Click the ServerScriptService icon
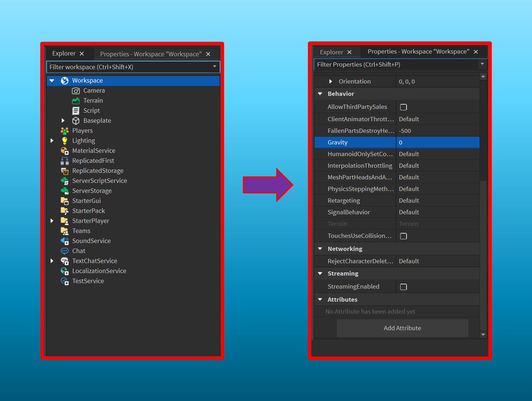 click(x=65, y=181)
